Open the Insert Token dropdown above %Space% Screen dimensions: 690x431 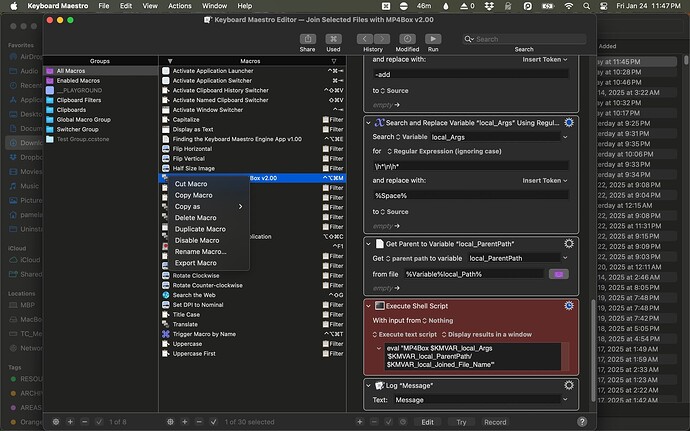coord(545,181)
